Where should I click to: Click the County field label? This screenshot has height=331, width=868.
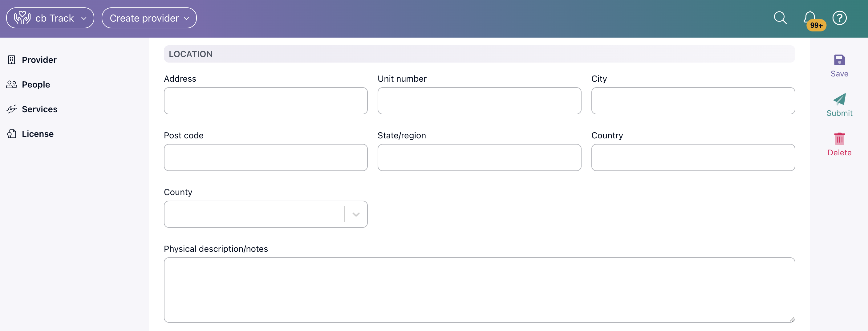pos(178,192)
